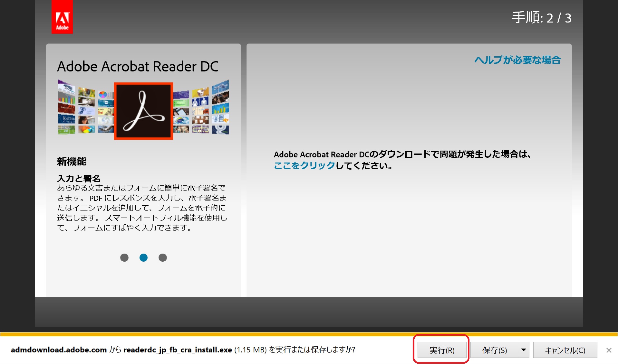618x364 pixels.
Task: Click the red Adobe logo
Action: 62,17
